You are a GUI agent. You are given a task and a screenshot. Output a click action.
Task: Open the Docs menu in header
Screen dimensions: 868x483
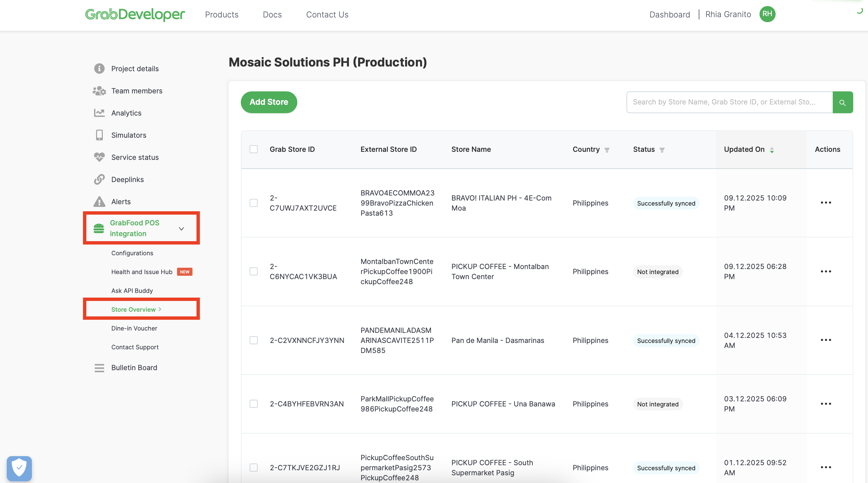point(272,14)
